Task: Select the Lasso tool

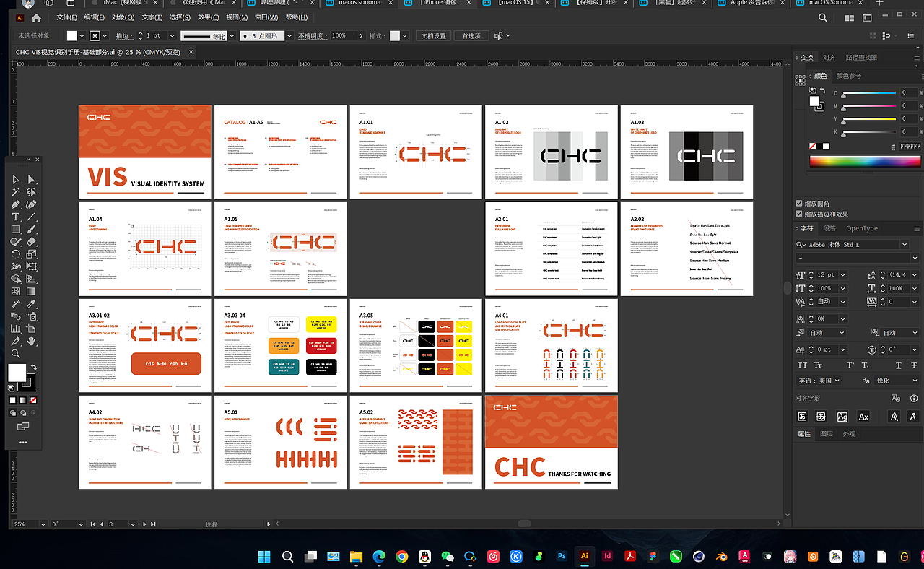Action: point(32,192)
